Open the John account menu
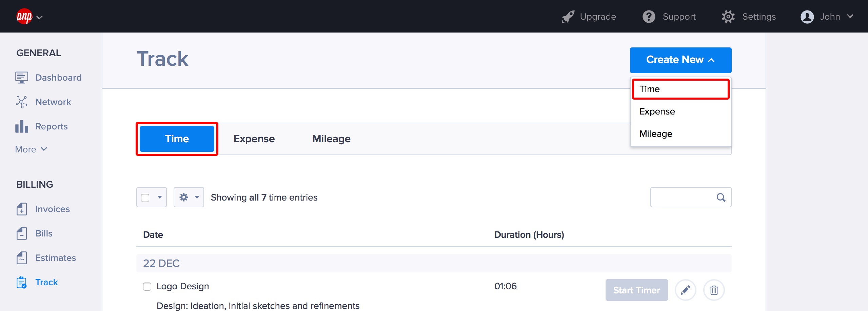Image resolution: width=868 pixels, height=311 pixels. (x=827, y=17)
